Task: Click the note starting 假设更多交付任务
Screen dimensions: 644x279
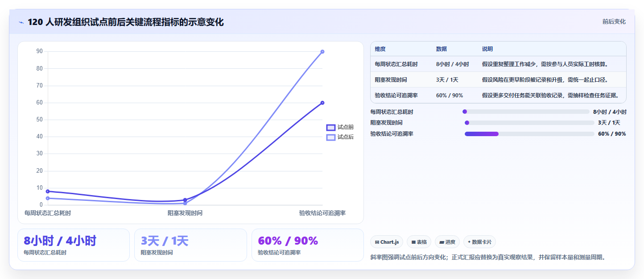Action: 551,96
